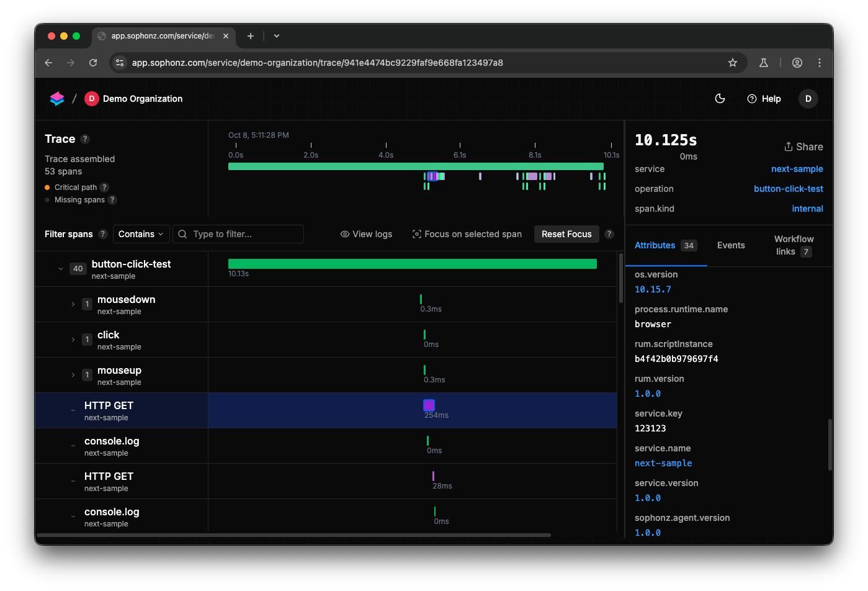This screenshot has height=591, width=868.
Task: Bookmark page with the star icon
Action: tap(733, 63)
